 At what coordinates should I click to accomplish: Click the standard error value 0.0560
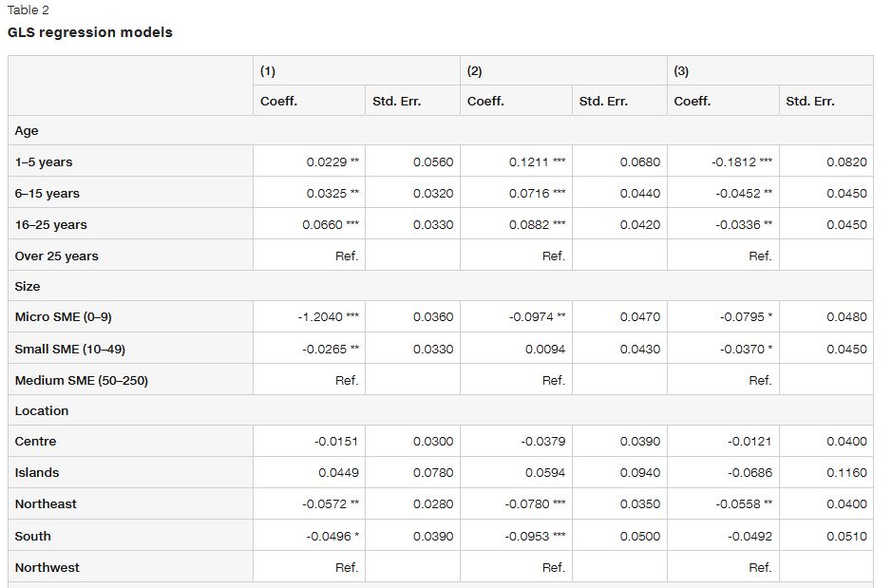[x=433, y=162]
